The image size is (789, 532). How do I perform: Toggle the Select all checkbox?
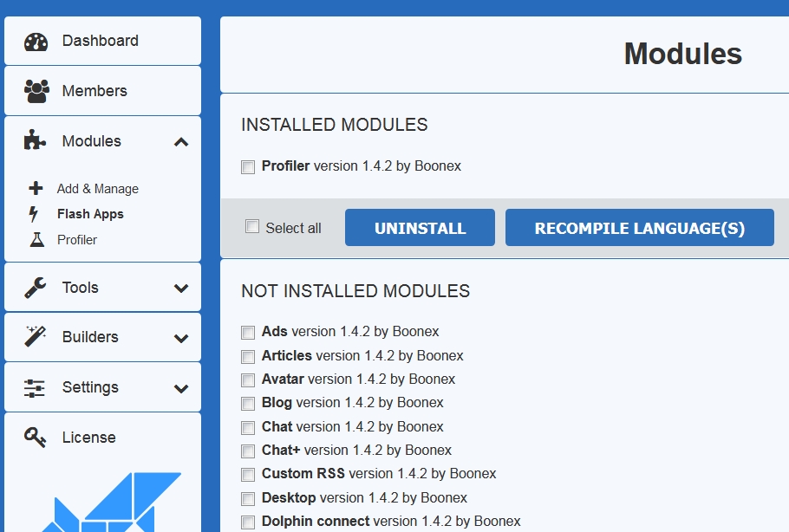coord(252,227)
